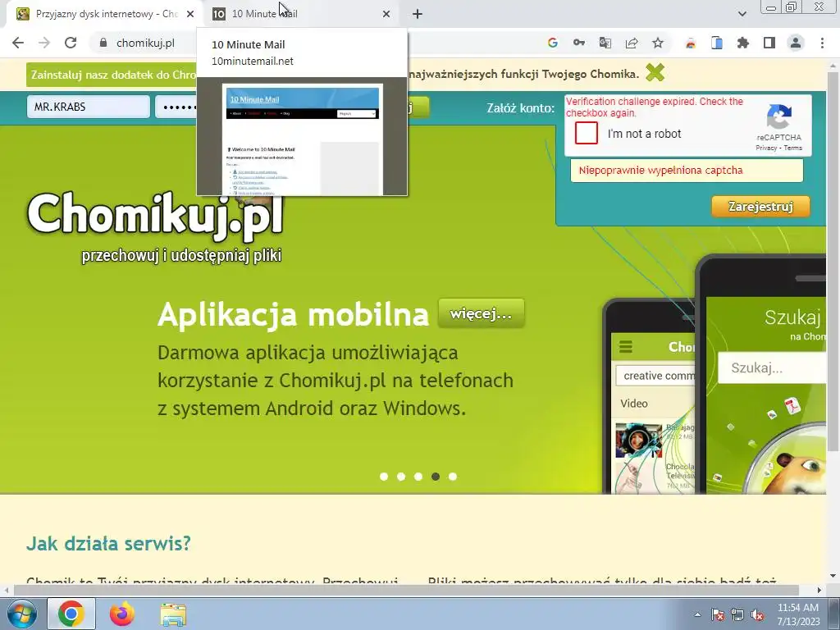Open a new tab with plus button
The image size is (840, 630).
click(418, 14)
